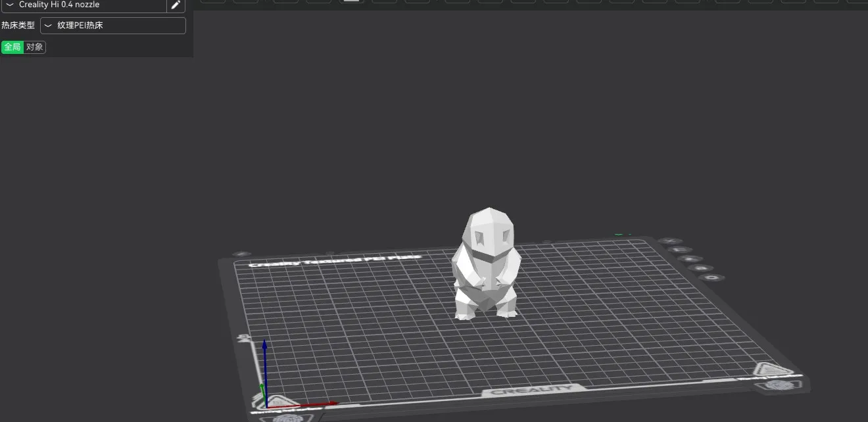Image resolution: width=868 pixels, height=422 pixels.
Task: Switch to the 对象 (object) settings mode
Action: point(35,47)
